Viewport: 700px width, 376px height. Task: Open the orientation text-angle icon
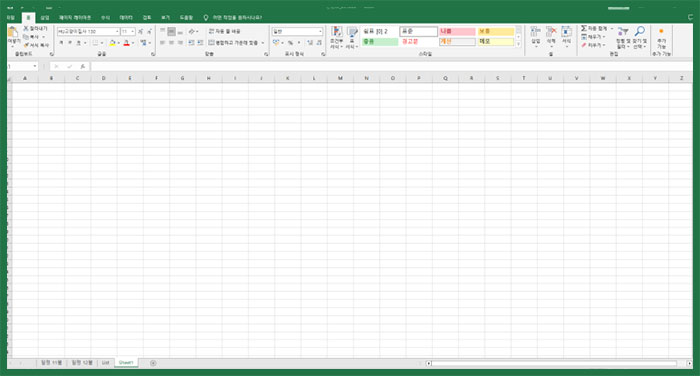[x=192, y=31]
